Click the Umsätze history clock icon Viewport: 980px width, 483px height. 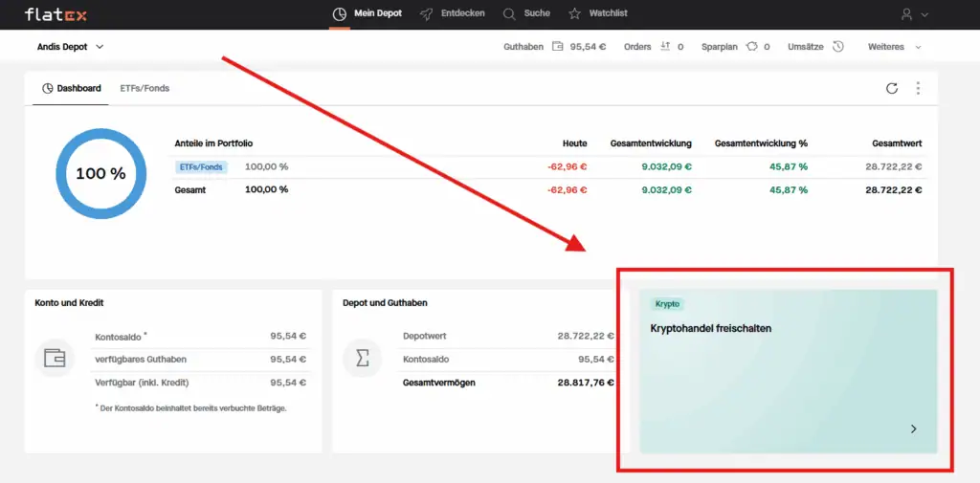click(x=838, y=46)
